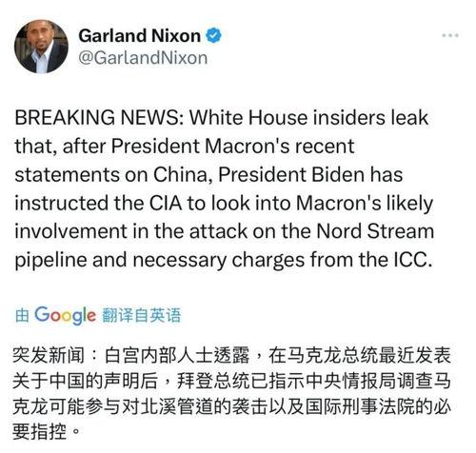This screenshot has height=453, width=476.
Task: Click the line about statements on China
Action: pyautogui.click(x=208, y=175)
